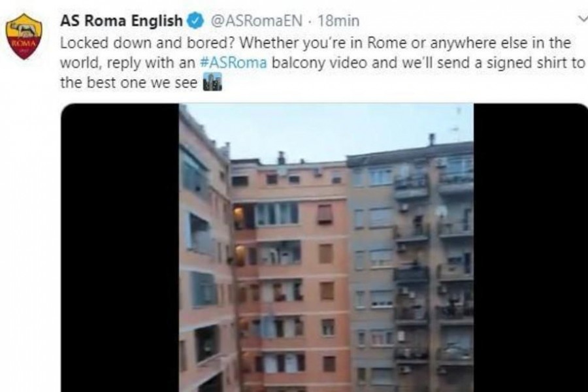The height and width of the screenshot is (392, 588).
Task: Click the left black letterbox of the video
Action: (x=120, y=248)
